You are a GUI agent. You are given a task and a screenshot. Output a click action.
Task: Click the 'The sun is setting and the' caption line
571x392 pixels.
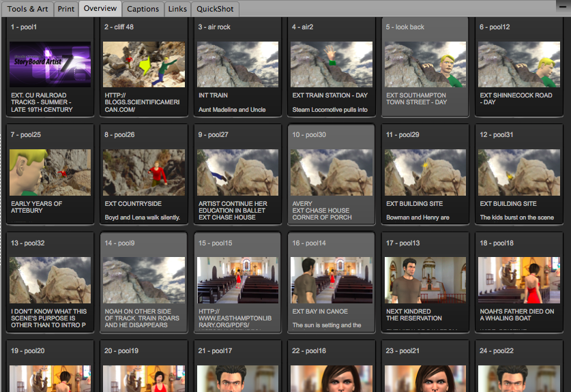[327, 325]
